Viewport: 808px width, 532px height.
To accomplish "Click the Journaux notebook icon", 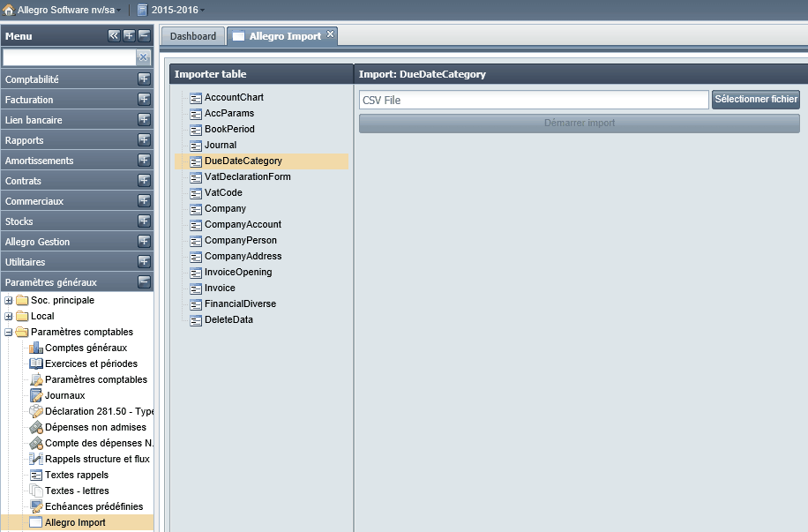I will tap(36, 396).
